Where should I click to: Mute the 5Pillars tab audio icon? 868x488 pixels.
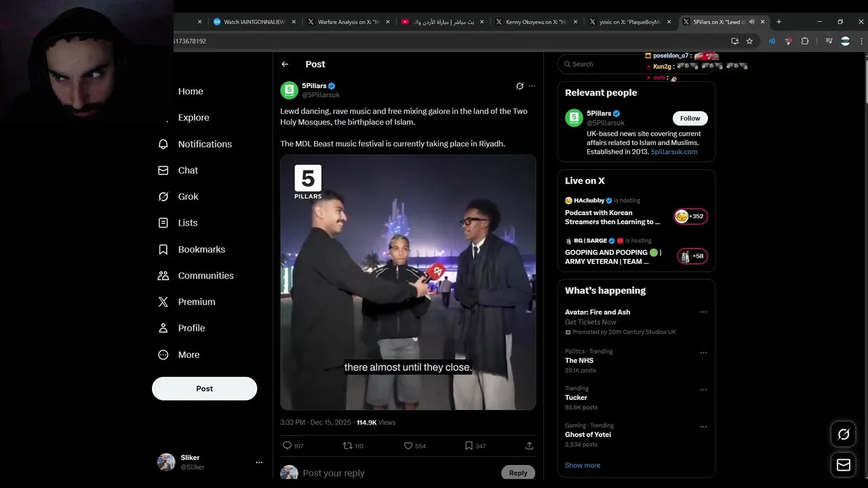click(x=751, y=22)
